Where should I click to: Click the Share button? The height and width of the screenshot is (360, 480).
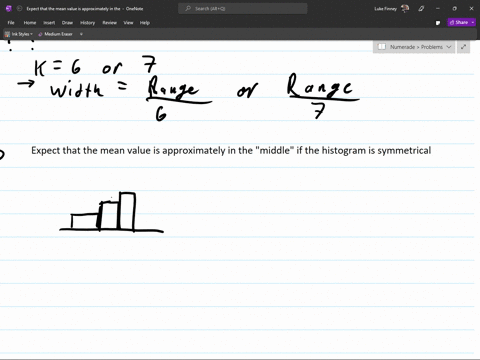pyautogui.click(x=459, y=22)
